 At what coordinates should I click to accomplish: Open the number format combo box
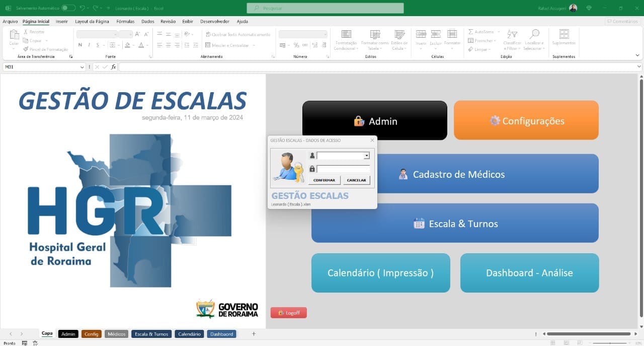(x=303, y=34)
